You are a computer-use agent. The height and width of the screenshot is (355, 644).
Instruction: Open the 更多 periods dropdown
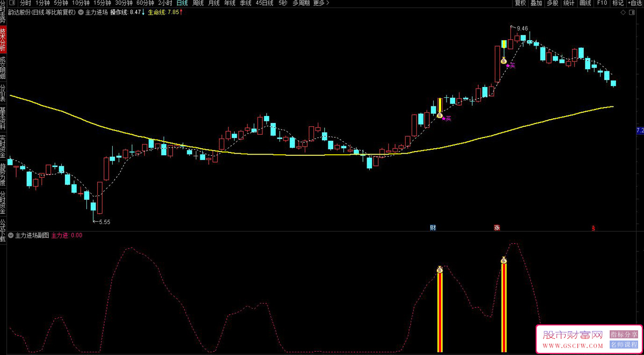(x=321, y=3)
